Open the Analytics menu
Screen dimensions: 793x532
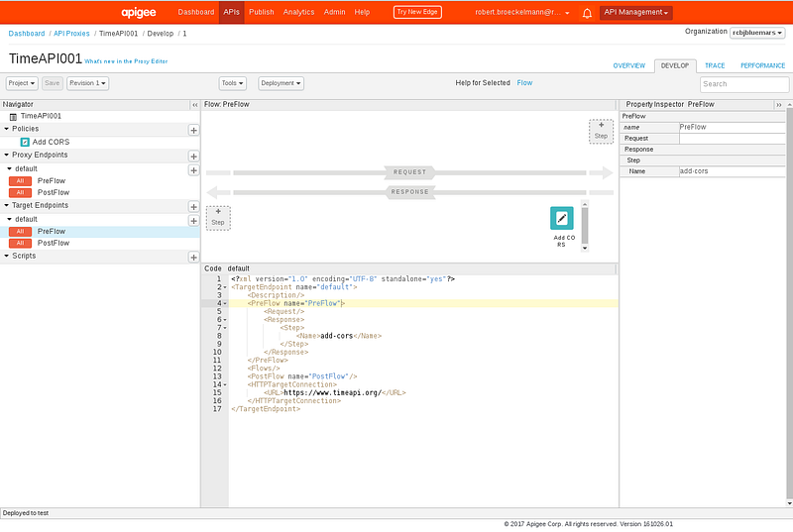pyautogui.click(x=298, y=12)
